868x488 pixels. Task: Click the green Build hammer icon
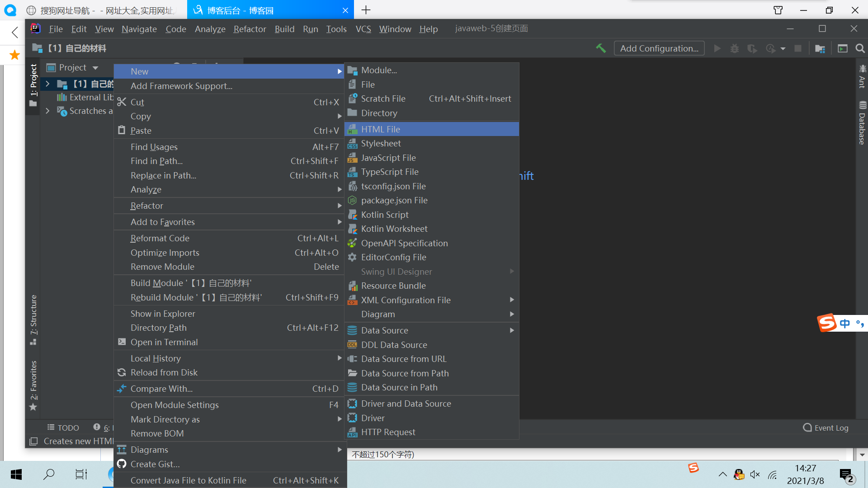point(601,48)
